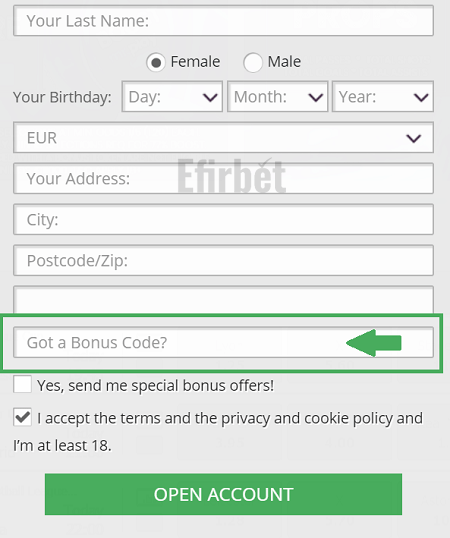Click the Your Address input field
This screenshot has height=538, width=450.
click(x=223, y=178)
